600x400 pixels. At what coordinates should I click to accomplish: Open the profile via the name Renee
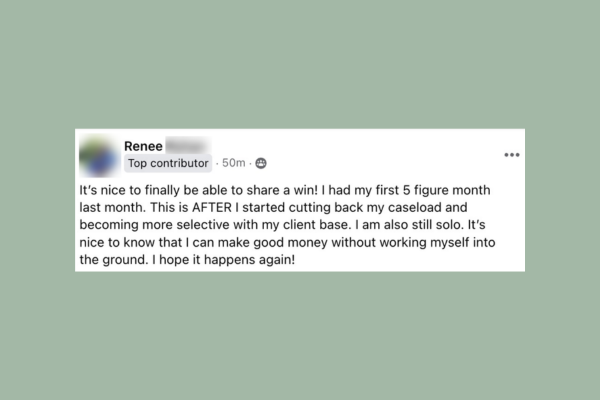tap(142, 146)
